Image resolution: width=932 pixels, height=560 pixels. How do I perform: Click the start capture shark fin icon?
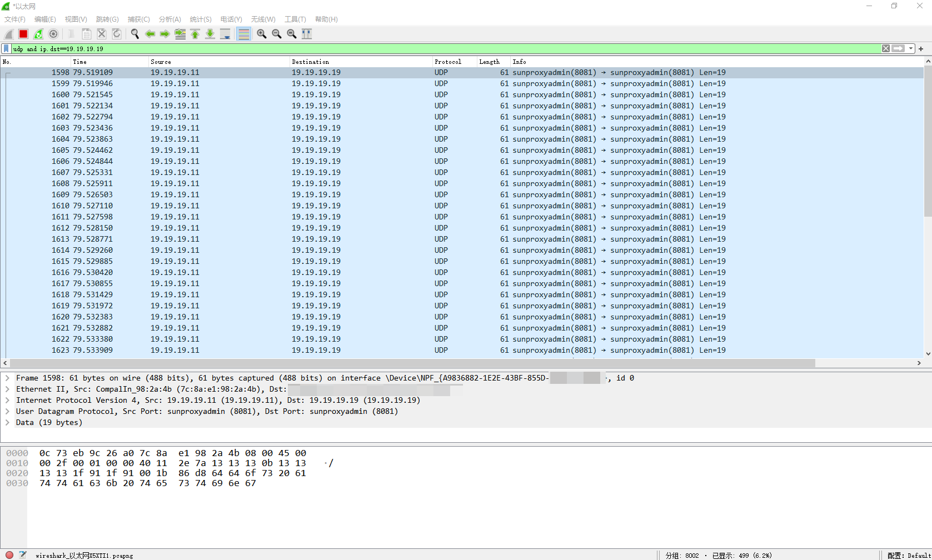[9, 34]
